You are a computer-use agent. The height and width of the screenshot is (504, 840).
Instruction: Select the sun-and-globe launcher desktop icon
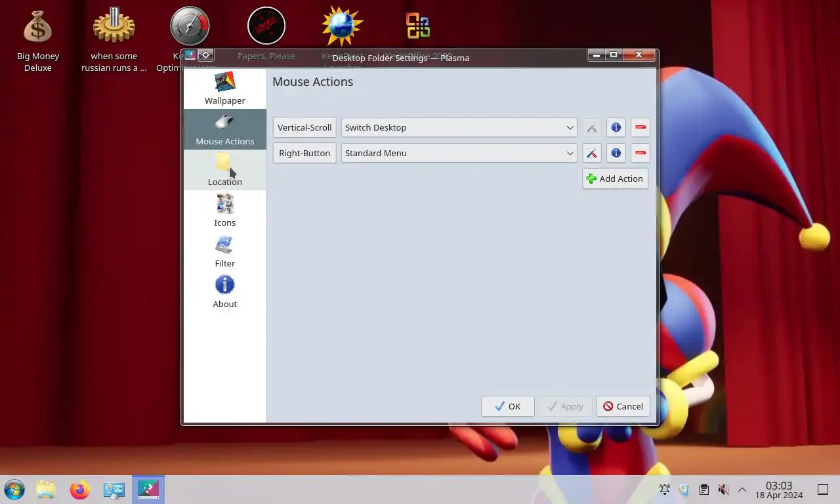coord(343,28)
